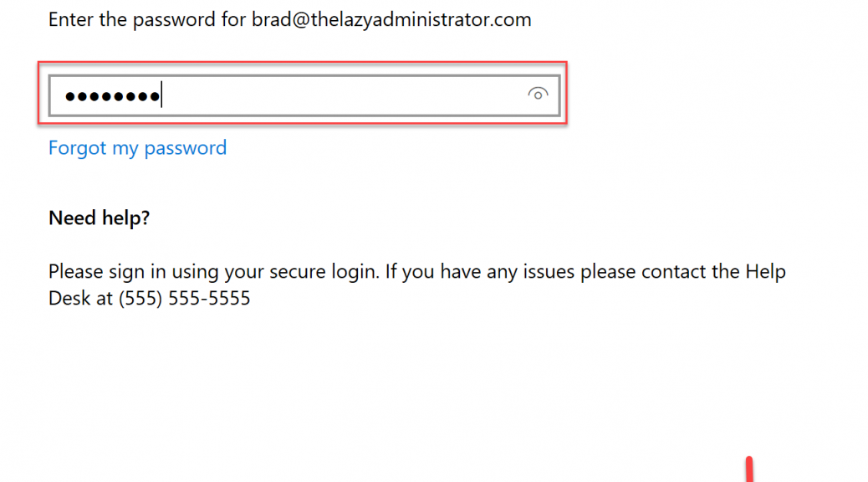Open the Forgot my password link
This screenshot has width=868, height=482.
(137, 148)
